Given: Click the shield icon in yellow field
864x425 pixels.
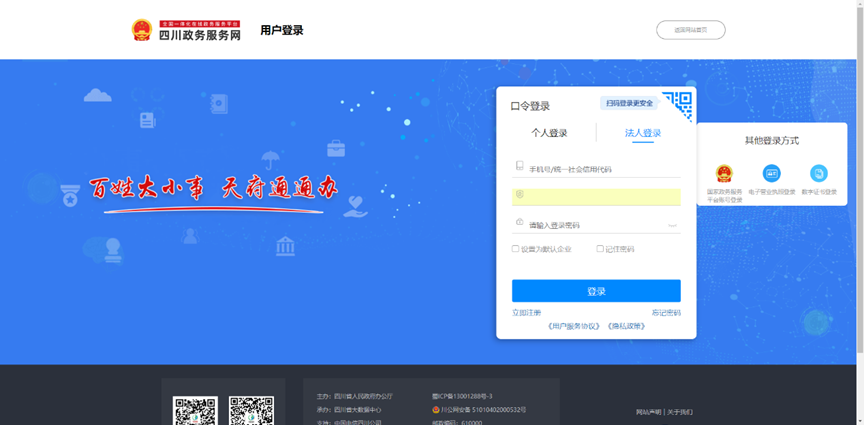Looking at the screenshot, I should pyautogui.click(x=520, y=194).
